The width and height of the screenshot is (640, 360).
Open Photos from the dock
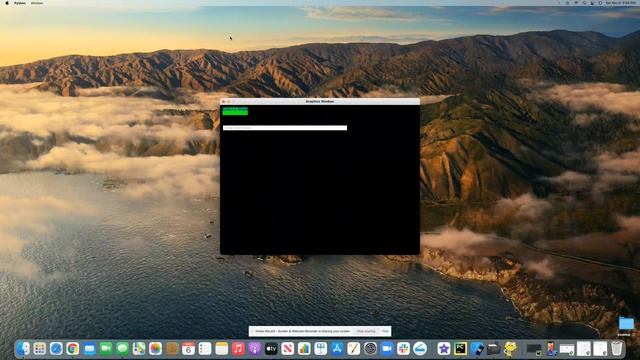(x=156, y=349)
